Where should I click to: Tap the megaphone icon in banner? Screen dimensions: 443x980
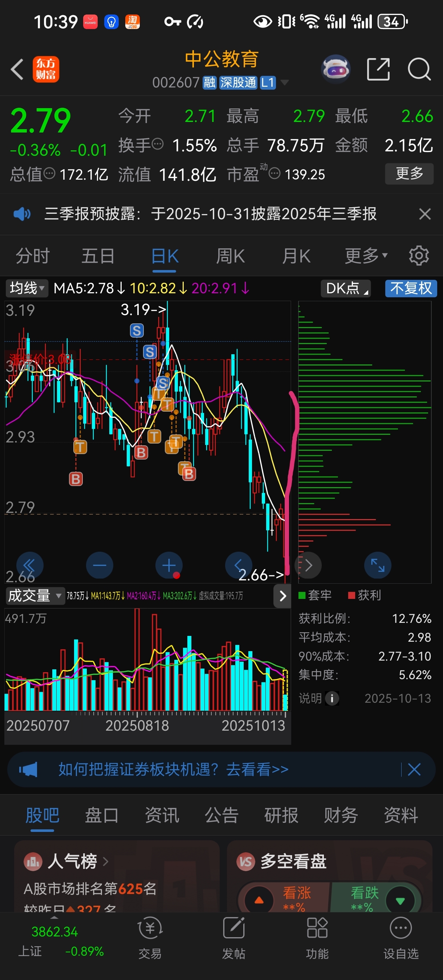point(28,769)
